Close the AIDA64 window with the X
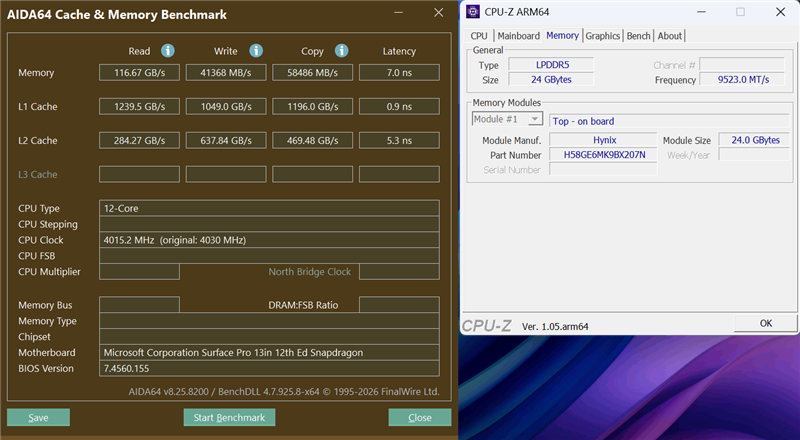Screen dimensions: 800x440 (x=438, y=13)
